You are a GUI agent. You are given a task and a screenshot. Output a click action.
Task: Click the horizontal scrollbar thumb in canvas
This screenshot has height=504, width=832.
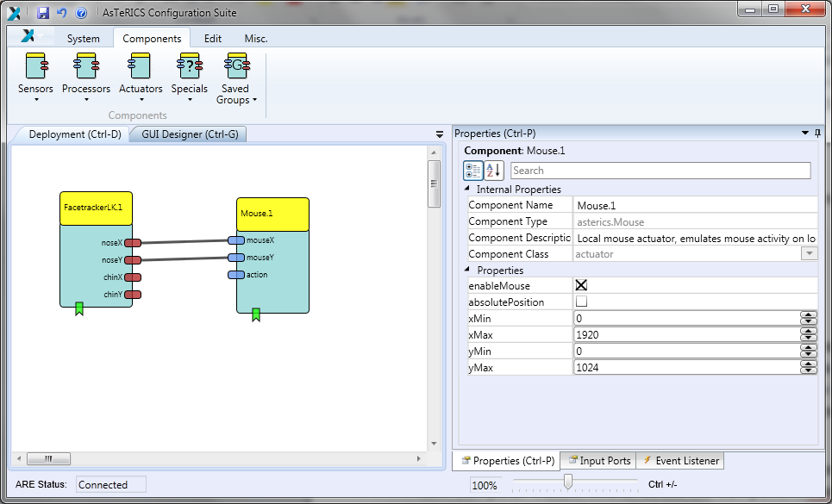48,459
